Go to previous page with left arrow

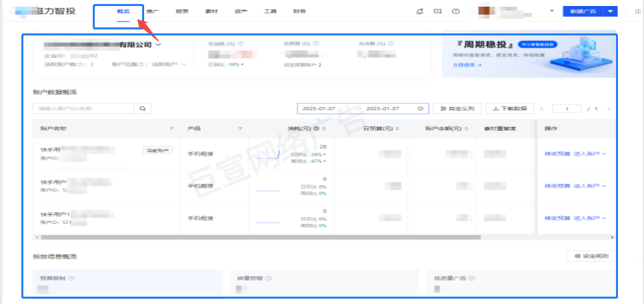(x=542, y=109)
